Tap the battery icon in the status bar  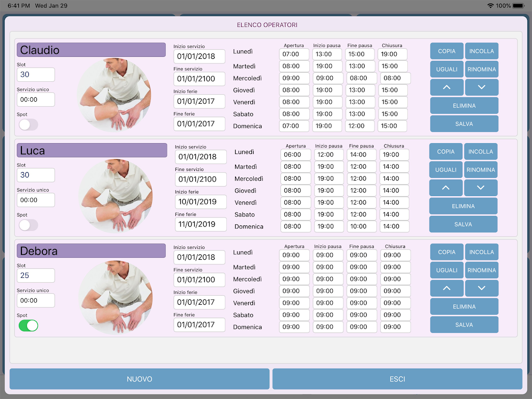click(519, 6)
